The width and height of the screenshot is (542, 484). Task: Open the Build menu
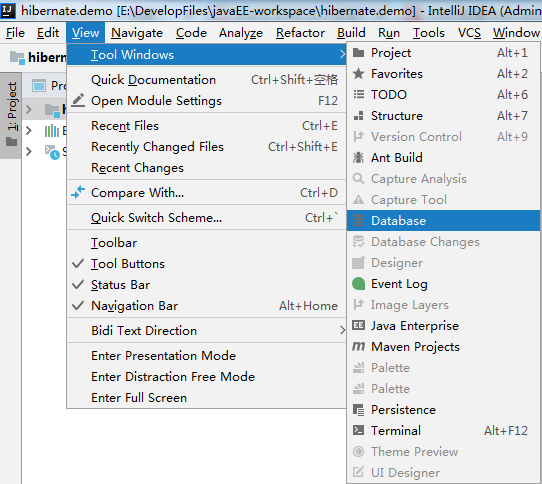351,33
